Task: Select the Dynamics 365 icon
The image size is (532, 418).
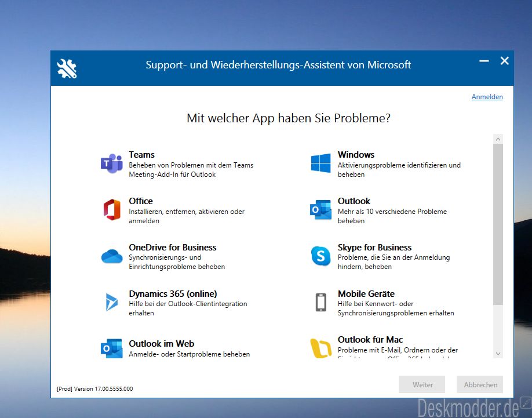Action: click(112, 302)
